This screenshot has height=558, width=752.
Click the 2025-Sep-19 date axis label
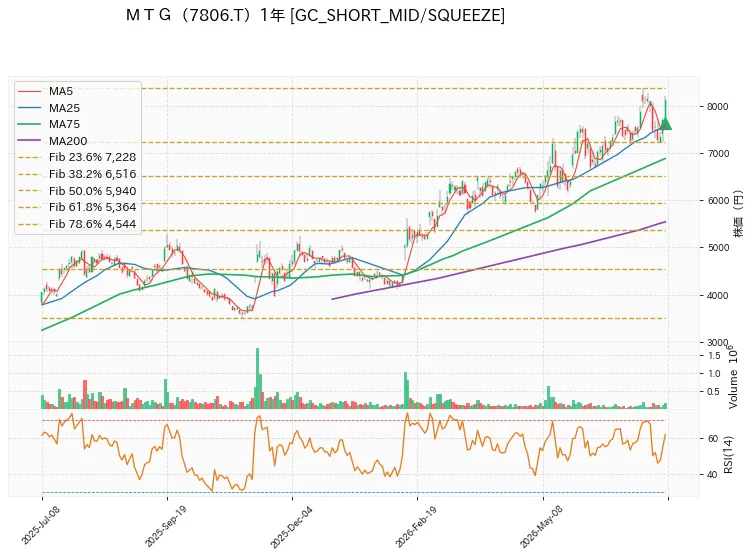click(x=166, y=526)
